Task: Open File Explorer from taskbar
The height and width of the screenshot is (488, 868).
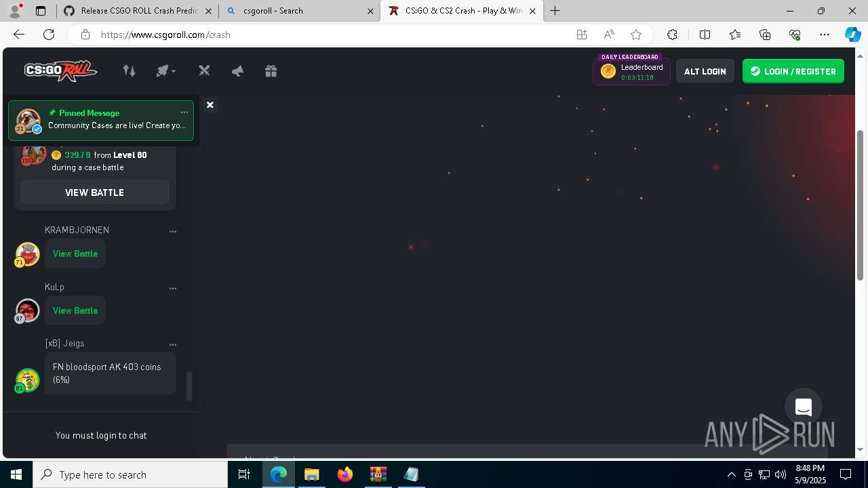Action: (x=311, y=474)
